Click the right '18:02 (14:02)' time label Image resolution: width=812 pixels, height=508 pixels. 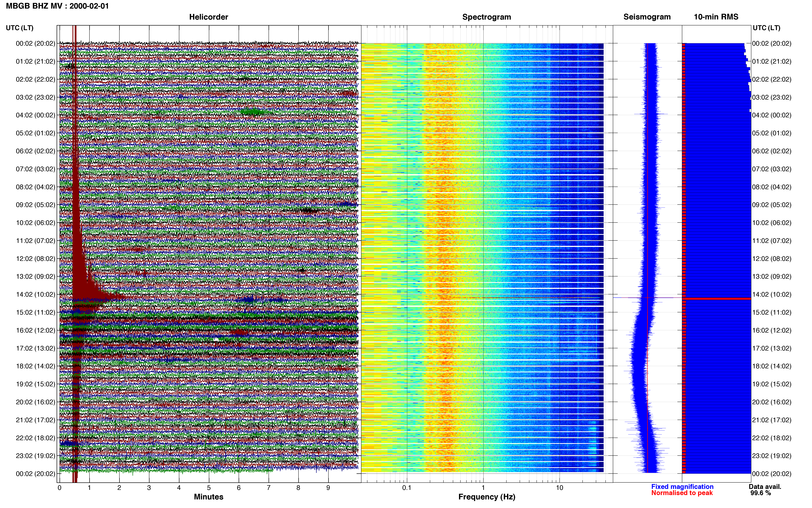(x=772, y=366)
